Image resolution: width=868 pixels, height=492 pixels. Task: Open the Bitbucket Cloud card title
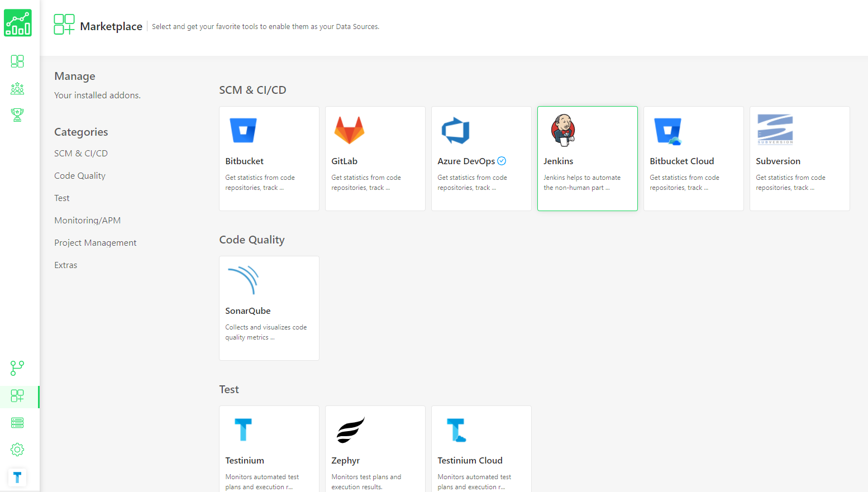pyautogui.click(x=682, y=161)
